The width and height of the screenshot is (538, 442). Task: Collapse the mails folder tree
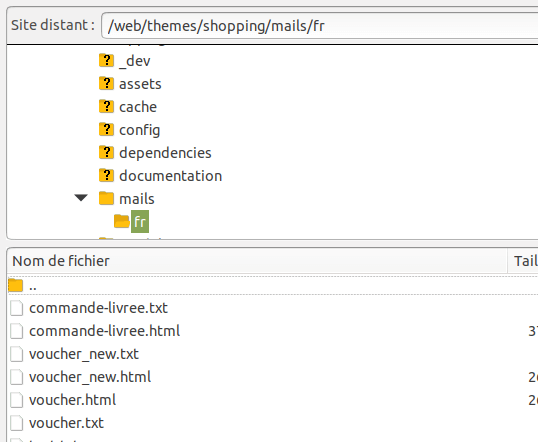[81, 198]
